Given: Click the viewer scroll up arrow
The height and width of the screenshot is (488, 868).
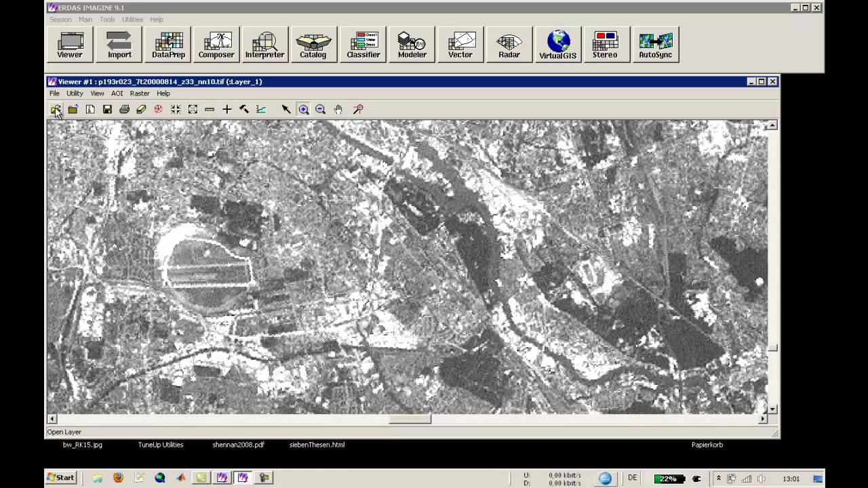Looking at the screenshot, I should point(772,125).
